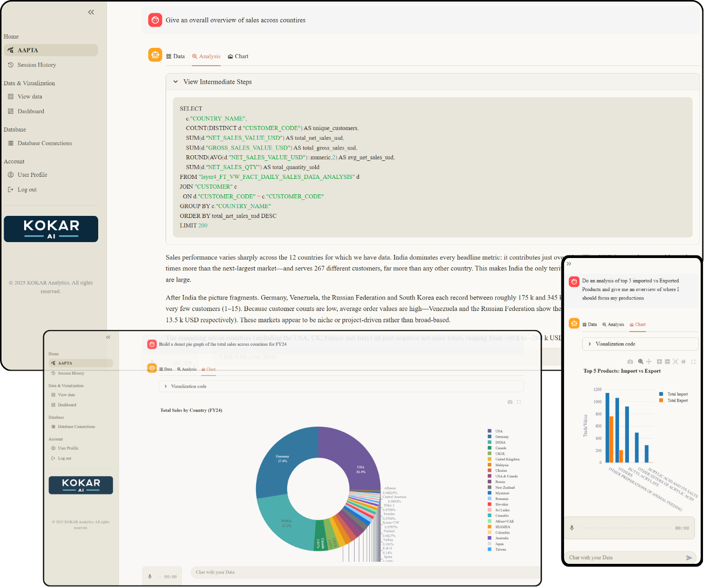Zoom in on Import vs Export chart with plus icon
The width and height of the screenshot is (705, 588).
[x=659, y=361]
